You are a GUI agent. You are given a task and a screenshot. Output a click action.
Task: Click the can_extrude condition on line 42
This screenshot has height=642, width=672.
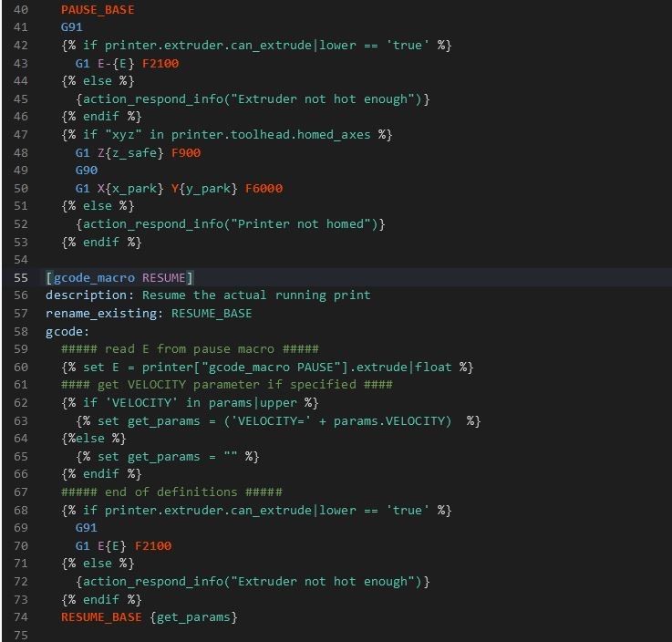click(256, 46)
